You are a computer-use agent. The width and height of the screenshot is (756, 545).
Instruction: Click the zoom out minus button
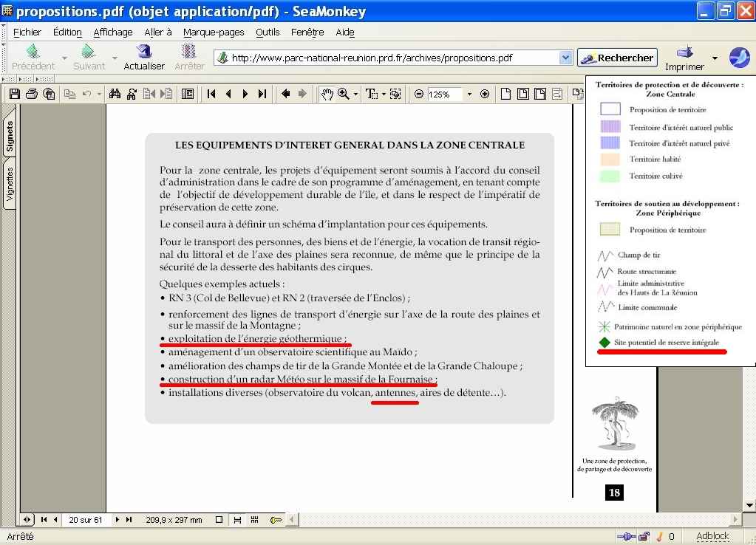coord(419,94)
